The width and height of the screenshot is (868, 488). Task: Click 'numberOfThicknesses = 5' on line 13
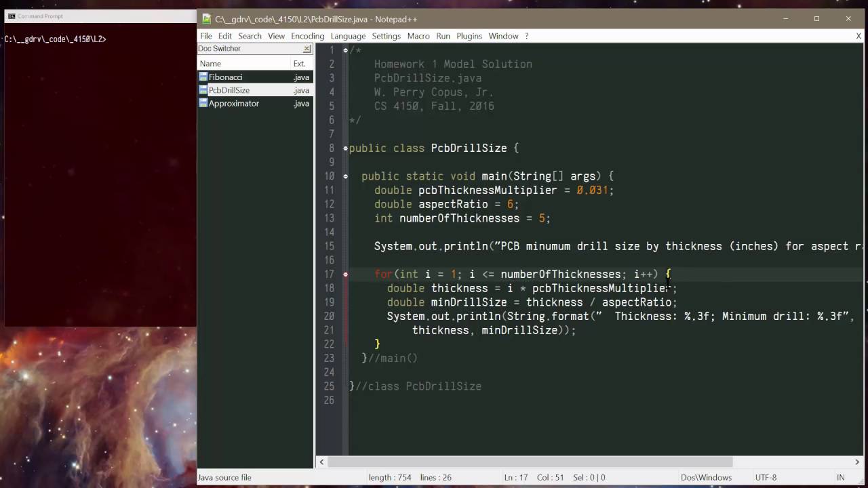(x=472, y=218)
